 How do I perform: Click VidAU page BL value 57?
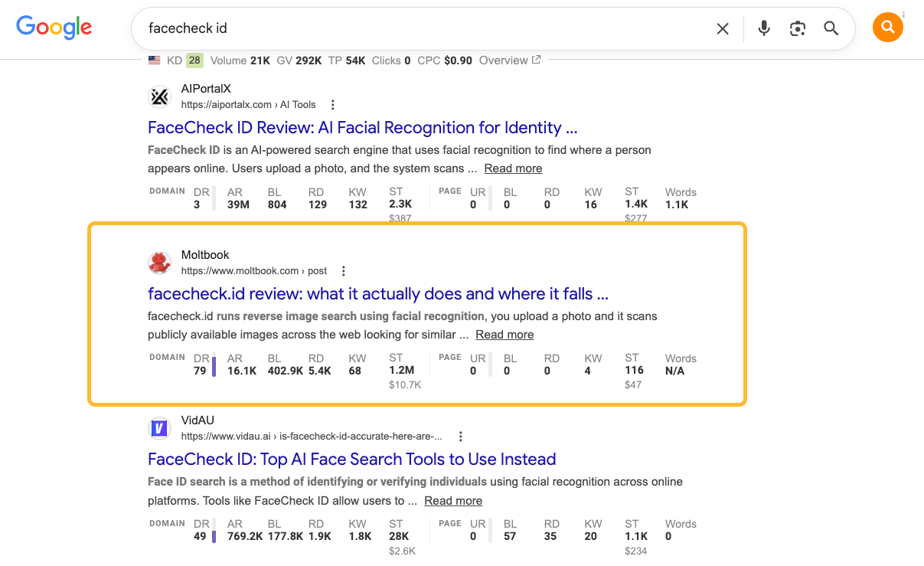[x=511, y=536]
